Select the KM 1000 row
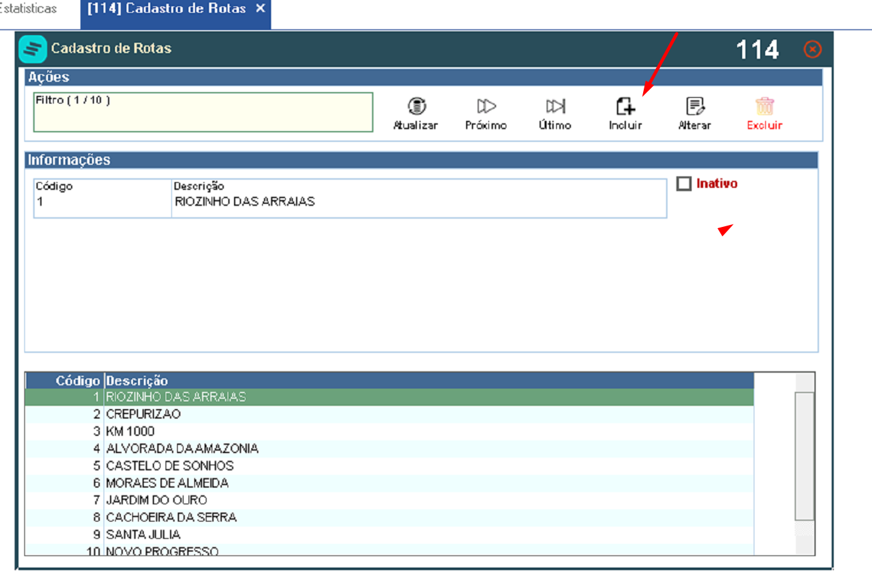Image resolution: width=872 pixels, height=588 pixels. [389, 431]
